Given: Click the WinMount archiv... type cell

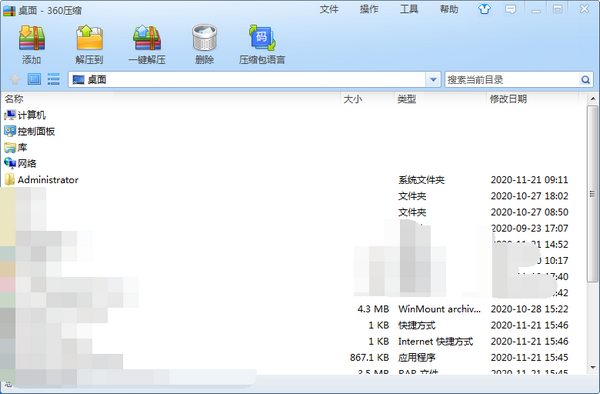Looking at the screenshot, I should tap(439, 309).
